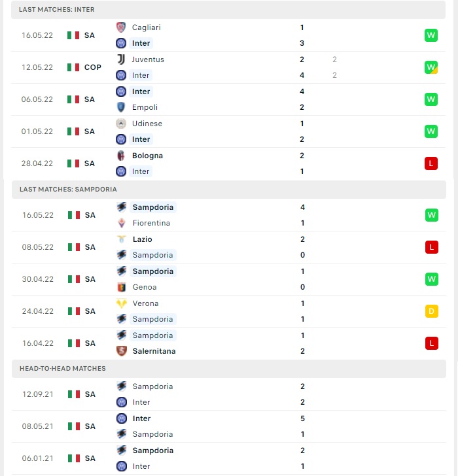This screenshot has height=476, width=458.
Task: Select the Head-to-Head Matches section header
Action: [x=229, y=369]
